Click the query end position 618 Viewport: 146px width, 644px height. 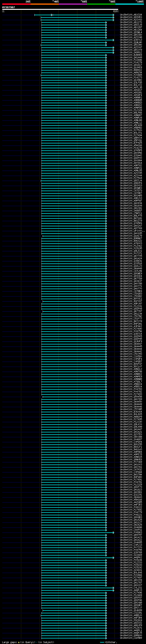(x=115, y=11)
